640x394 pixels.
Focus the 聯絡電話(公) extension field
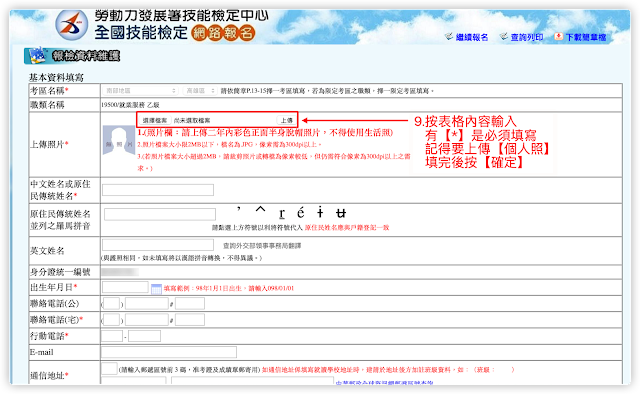(190, 303)
